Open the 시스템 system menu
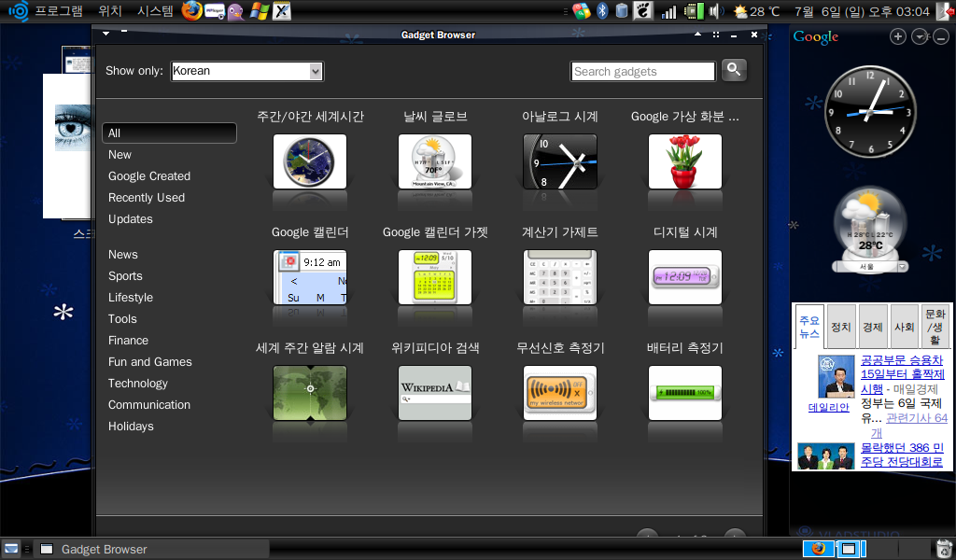956x560 pixels. [x=155, y=11]
